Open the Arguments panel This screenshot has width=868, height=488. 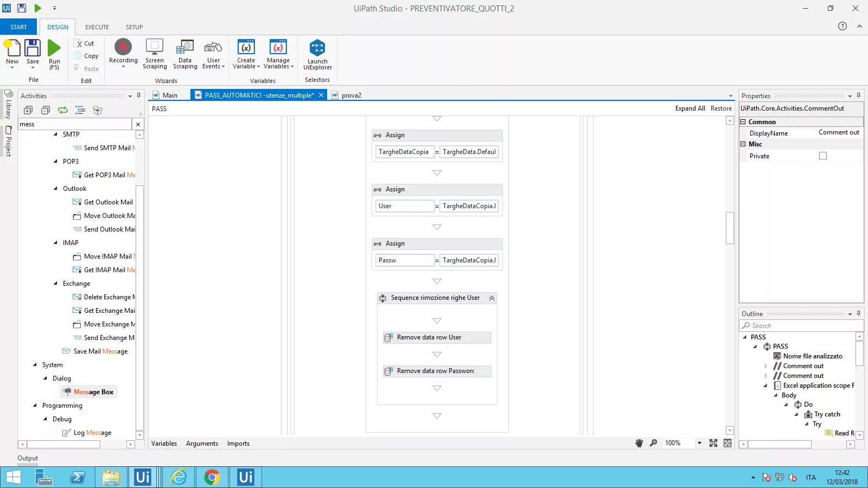pos(202,444)
